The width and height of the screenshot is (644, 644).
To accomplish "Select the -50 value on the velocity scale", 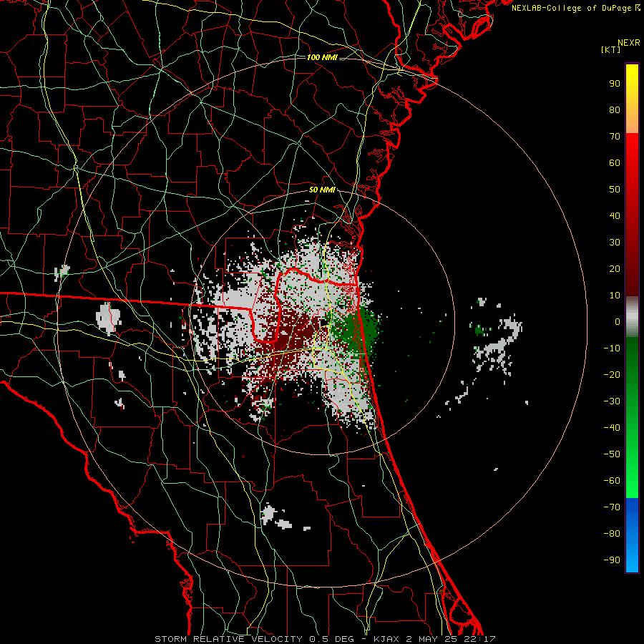I will click(x=612, y=454).
